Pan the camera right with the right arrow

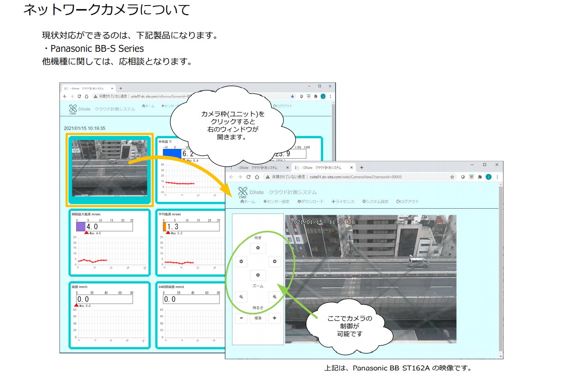pos(275,261)
